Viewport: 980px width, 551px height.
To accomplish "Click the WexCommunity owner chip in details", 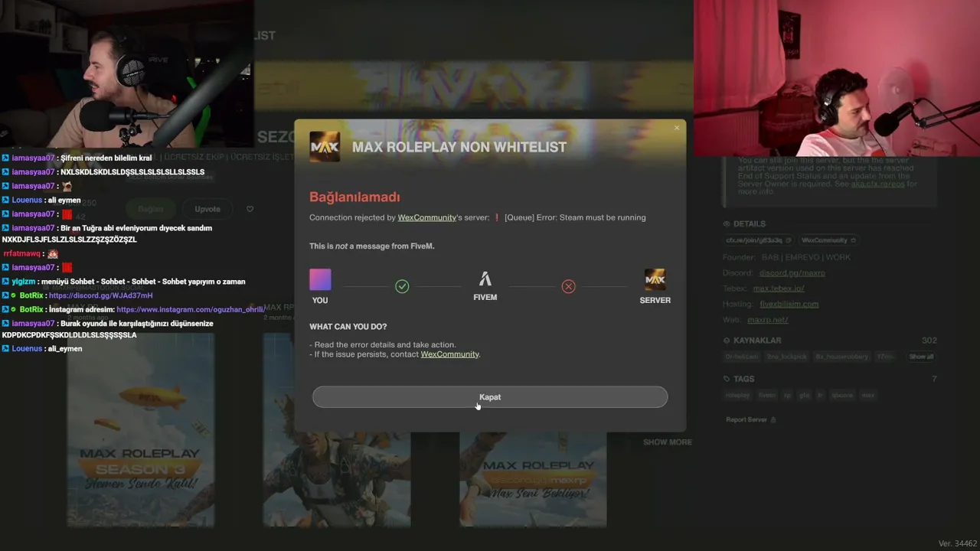I will pyautogui.click(x=828, y=240).
